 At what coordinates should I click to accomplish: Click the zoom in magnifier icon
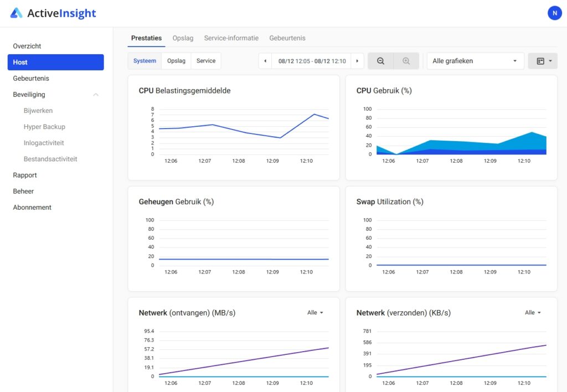tap(406, 61)
